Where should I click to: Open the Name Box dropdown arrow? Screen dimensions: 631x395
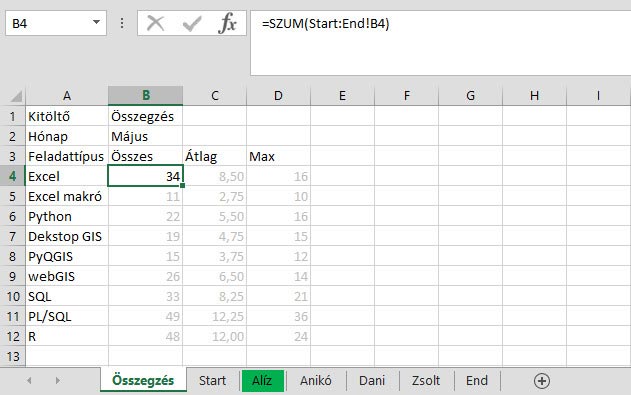point(97,23)
